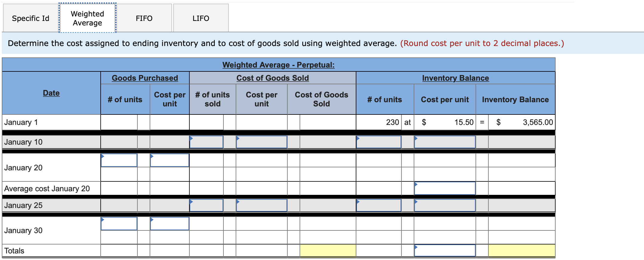The image size is (644, 260).
Task: Click yellow Totals inventory balance cell
Action: [x=522, y=250]
